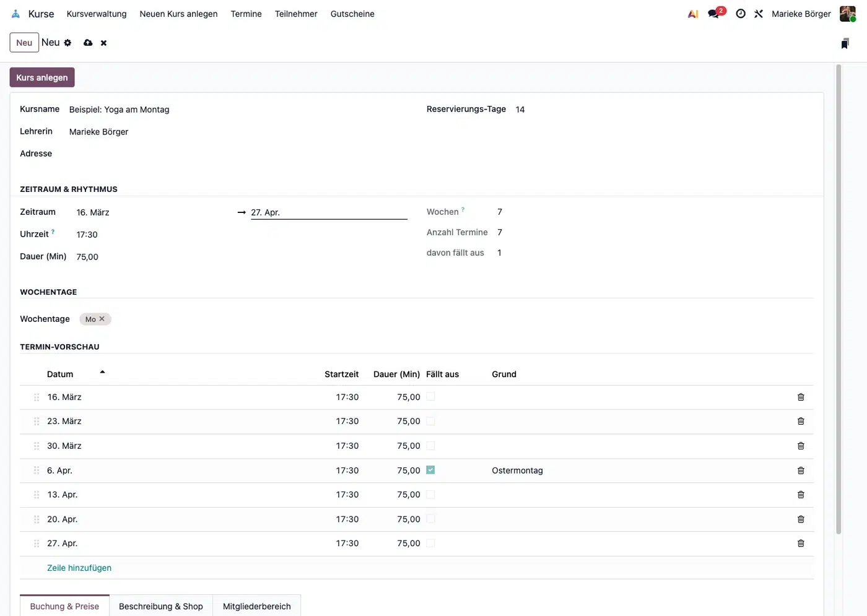Click the Kurs anlegen button
867x616 pixels.
(42, 77)
